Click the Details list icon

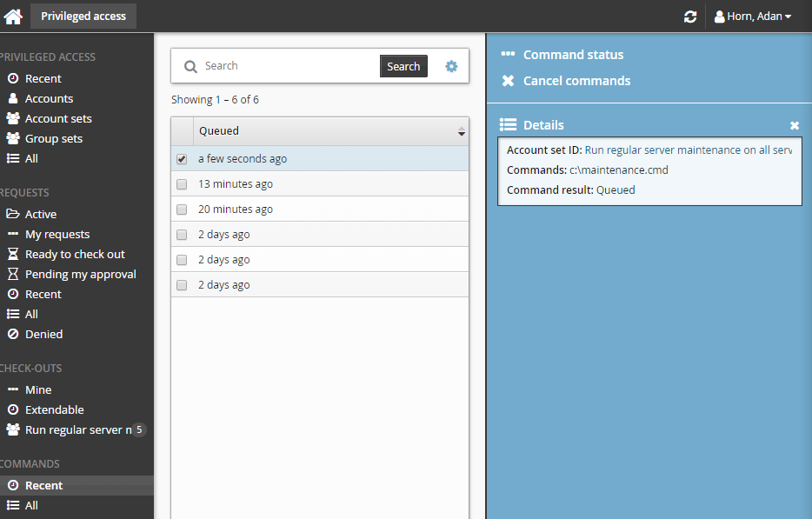(509, 125)
